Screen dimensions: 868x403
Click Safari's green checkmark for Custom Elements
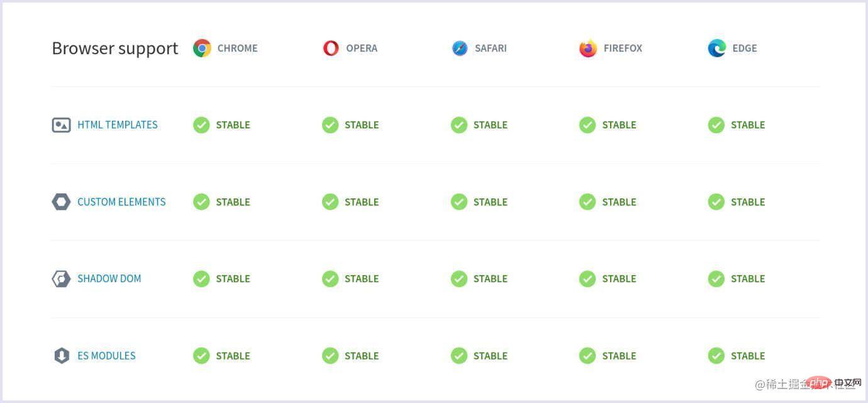[x=459, y=202]
